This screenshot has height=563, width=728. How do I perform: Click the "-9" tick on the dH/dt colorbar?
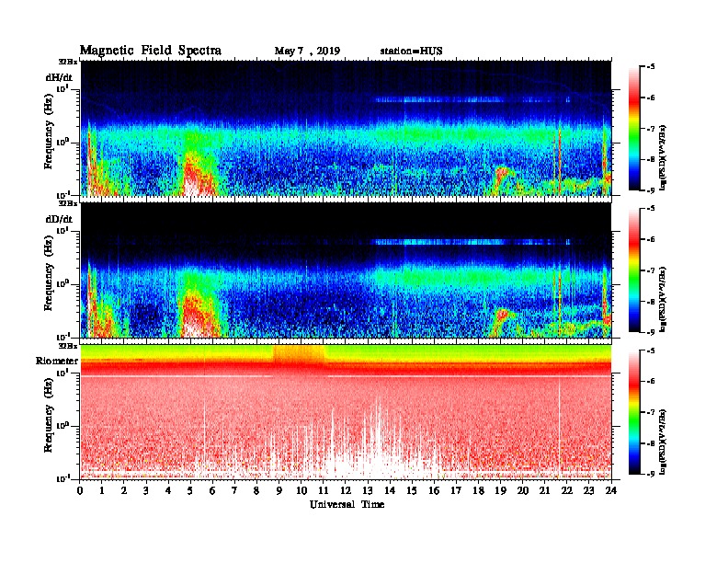(651, 190)
